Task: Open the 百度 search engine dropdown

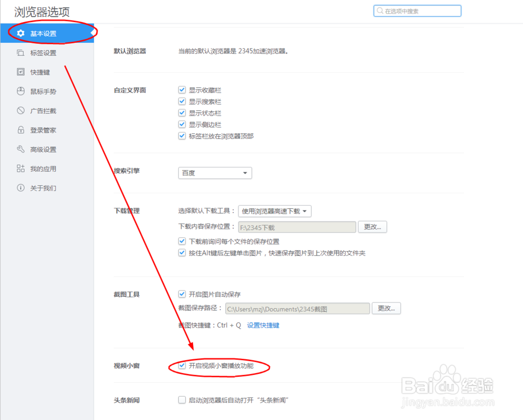Action: coord(215,173)
